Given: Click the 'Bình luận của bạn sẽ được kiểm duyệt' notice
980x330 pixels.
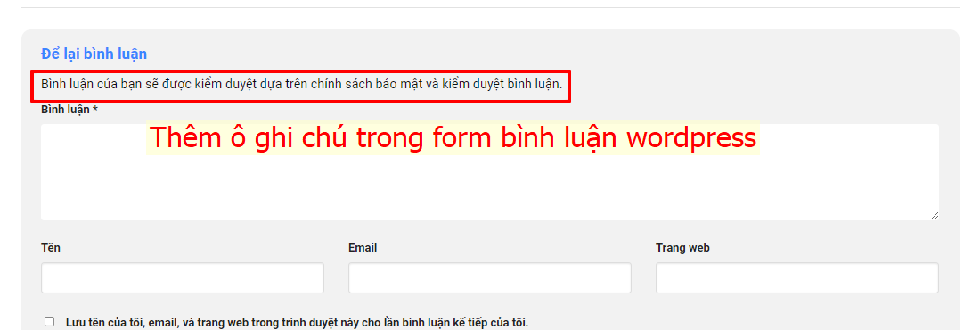Looking at the screenshot, I should click(302, 83).
